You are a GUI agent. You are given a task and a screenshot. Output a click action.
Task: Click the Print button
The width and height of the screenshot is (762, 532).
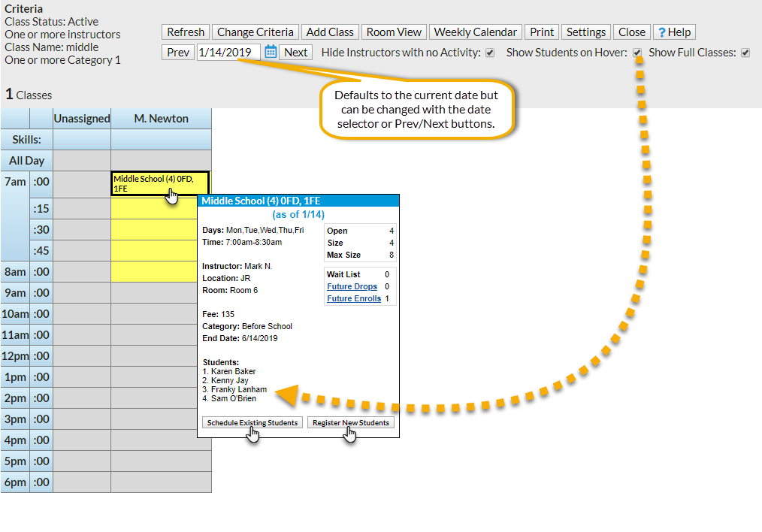tap(542, 32)
